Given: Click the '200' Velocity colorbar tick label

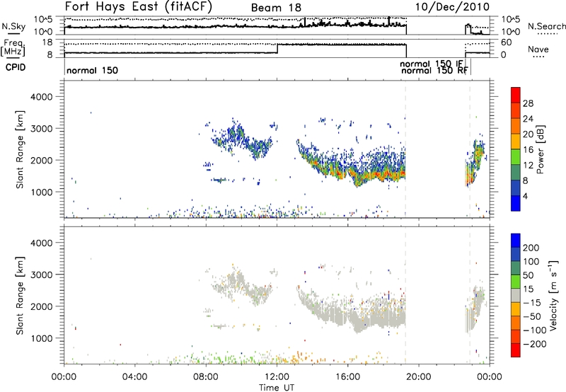Looking at the screenshot, I should (531, 248).
